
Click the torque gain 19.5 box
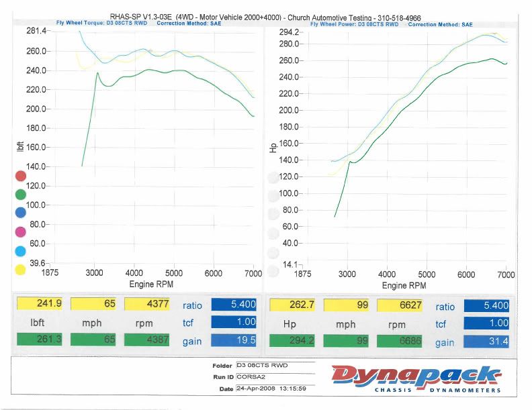235,340
